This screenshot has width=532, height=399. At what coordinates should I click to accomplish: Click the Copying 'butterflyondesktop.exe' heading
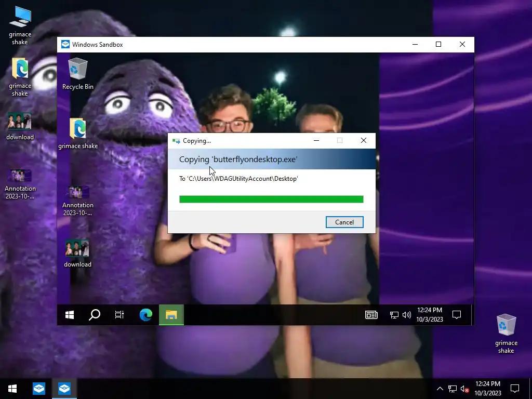[238, 159]
